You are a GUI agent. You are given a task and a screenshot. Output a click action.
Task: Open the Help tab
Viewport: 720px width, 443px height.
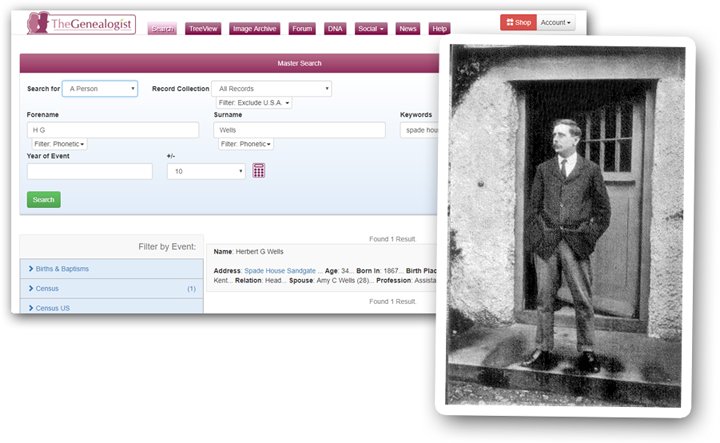pos(439,28)
